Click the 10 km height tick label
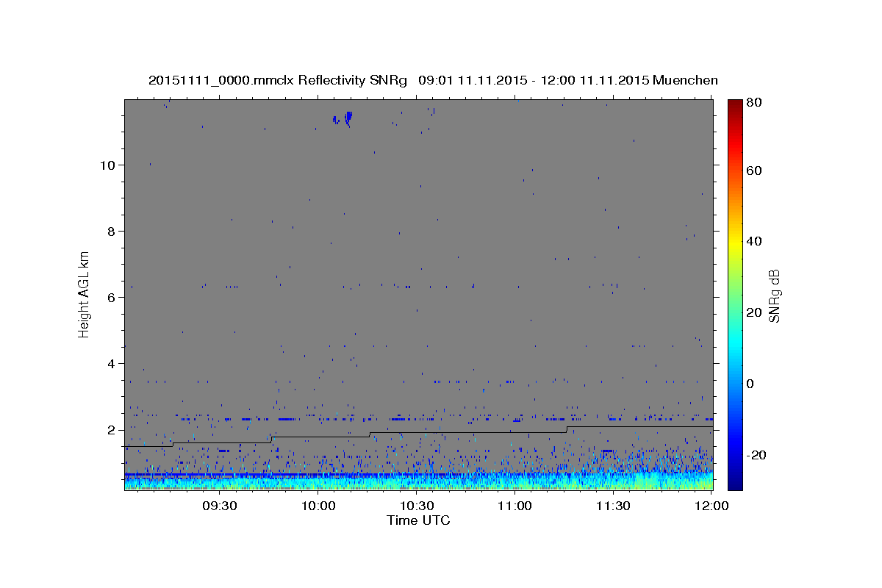The width and height of the screenshot is (882, 588). [107, 165]
